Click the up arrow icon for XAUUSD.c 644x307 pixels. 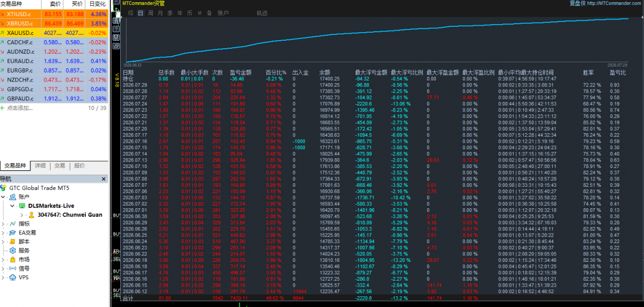(x=3, y=33)
